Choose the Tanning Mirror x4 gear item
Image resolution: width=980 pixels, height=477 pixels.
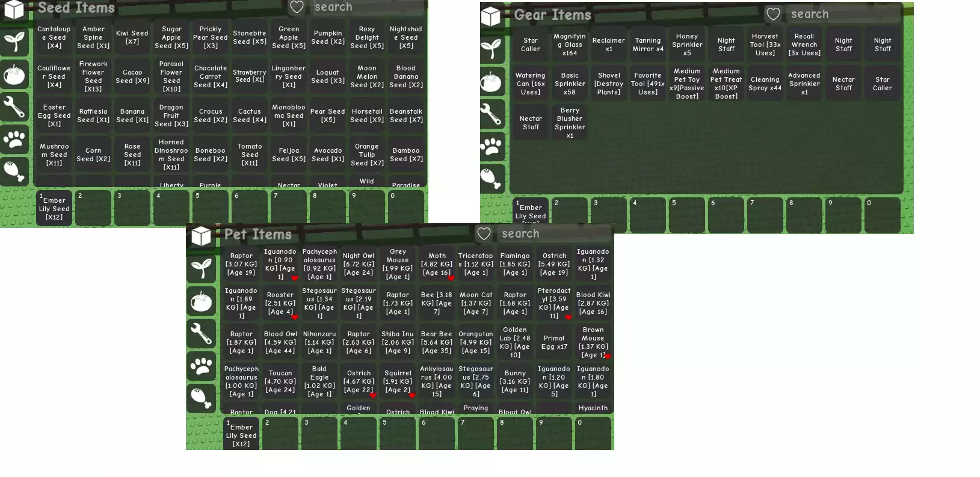[648, 45]
